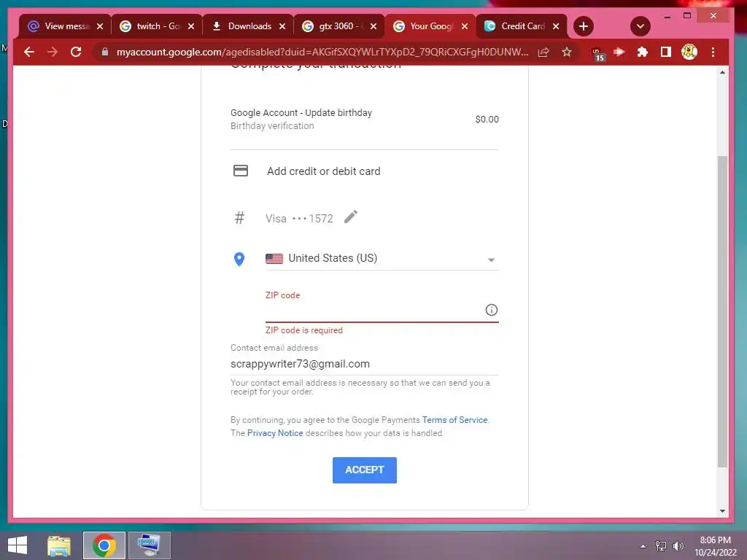The width and height of the screenshot is (747, 560).
Task: Click the Chrome taskbar icon
Action: pyautogui.click(x=104, y=545)
